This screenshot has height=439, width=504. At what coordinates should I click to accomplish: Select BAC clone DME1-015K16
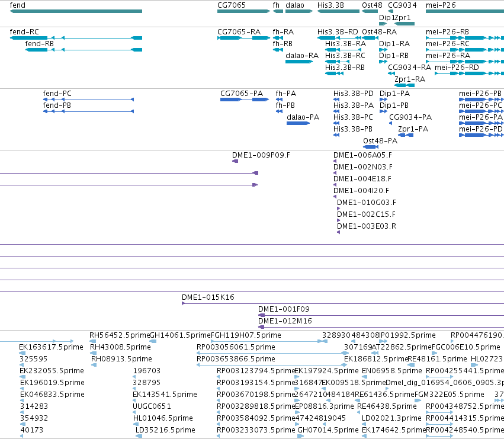208,297
